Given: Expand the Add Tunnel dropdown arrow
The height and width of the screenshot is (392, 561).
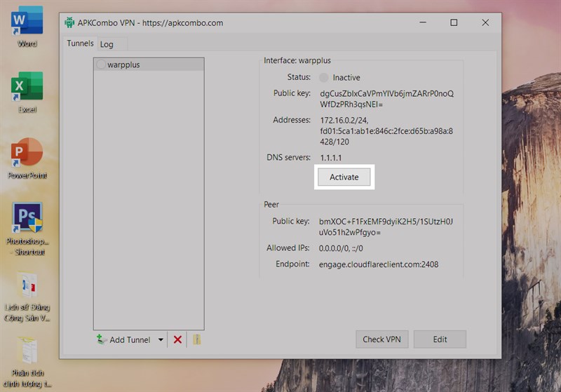Looking at the screenshot, I should [161, 339].
